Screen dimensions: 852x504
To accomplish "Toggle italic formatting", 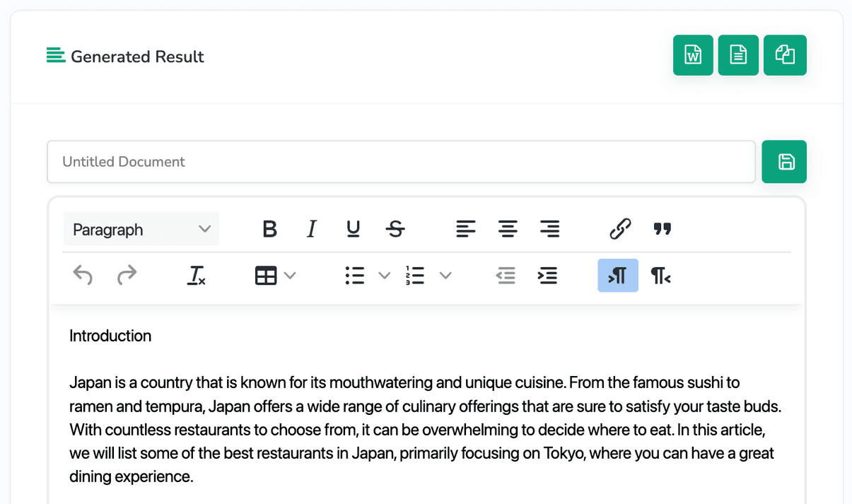I will (x=311, y=229).
